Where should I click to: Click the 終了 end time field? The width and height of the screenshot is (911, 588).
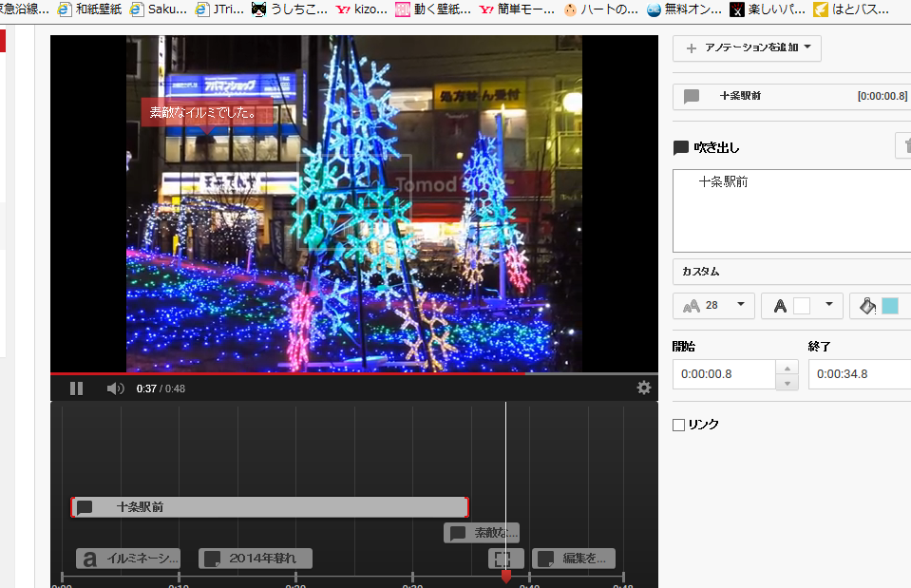click(860, 374)
